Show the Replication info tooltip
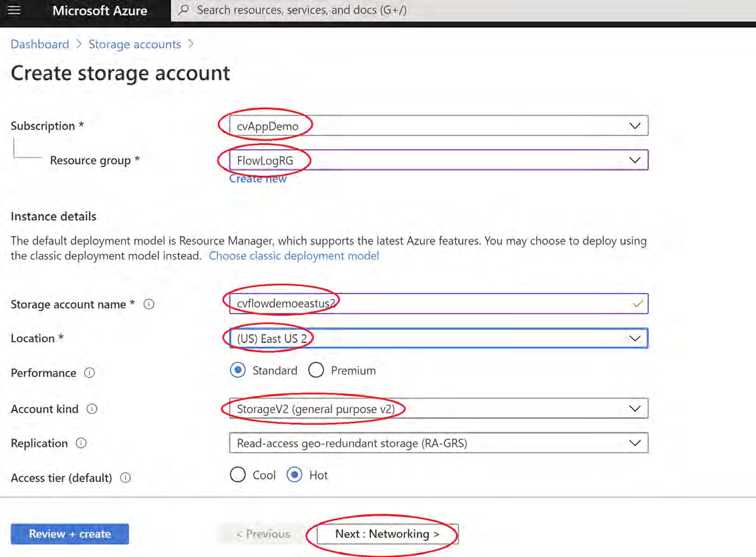 pyautogui.click(x=82, y=443)
